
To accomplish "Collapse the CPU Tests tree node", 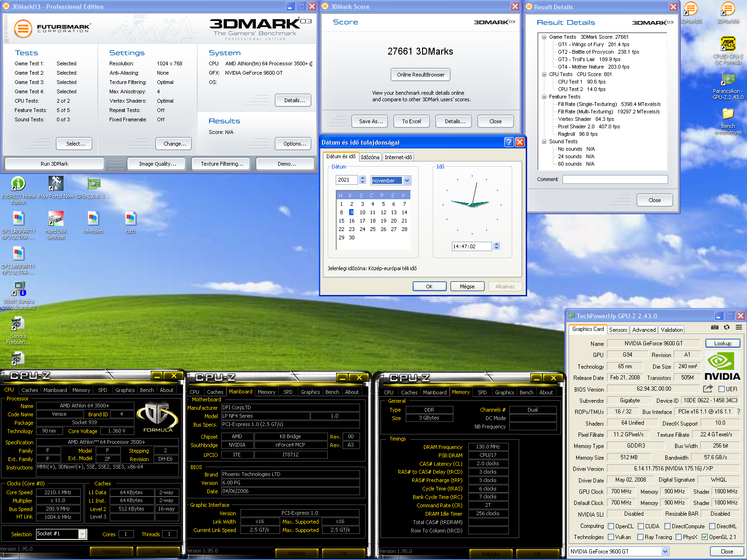I will [544, 74].
